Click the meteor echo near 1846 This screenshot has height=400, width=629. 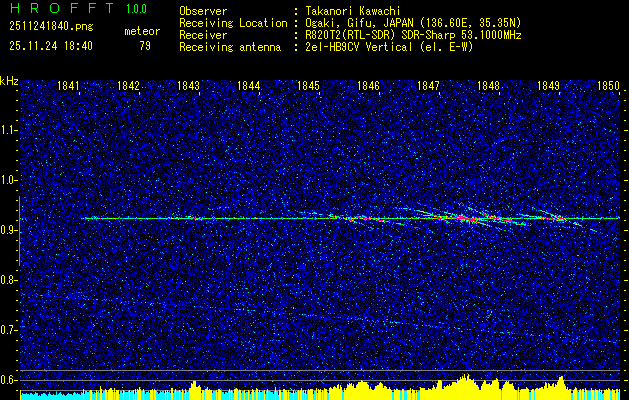[x=359, y=218]
